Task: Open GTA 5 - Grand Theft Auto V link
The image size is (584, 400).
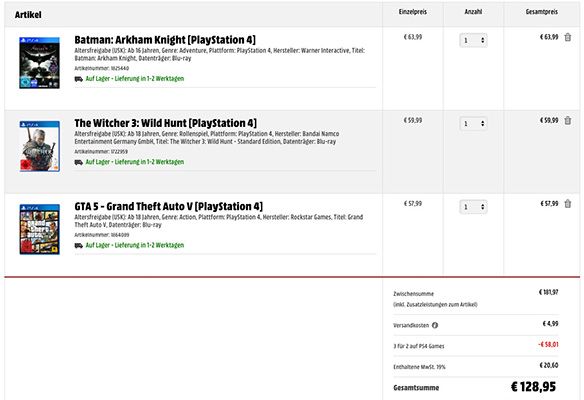Action: click(168, 206)
